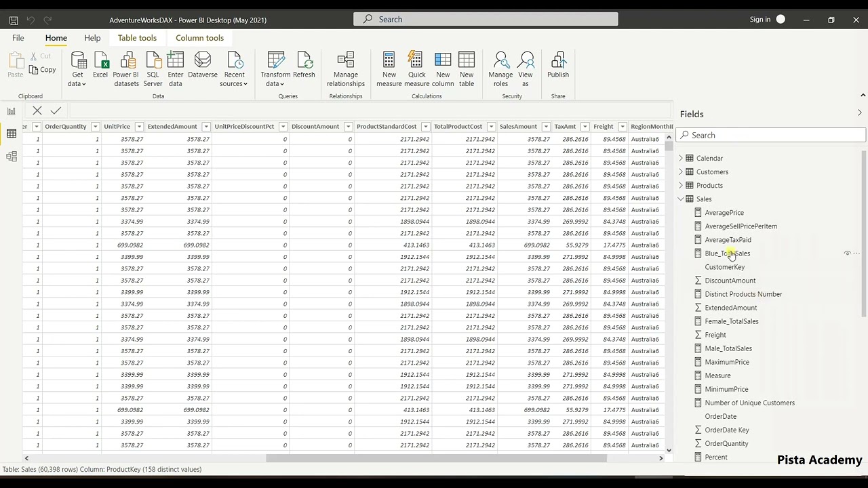
Task: Switch to the Home tab
Action: tap(56, 38)
